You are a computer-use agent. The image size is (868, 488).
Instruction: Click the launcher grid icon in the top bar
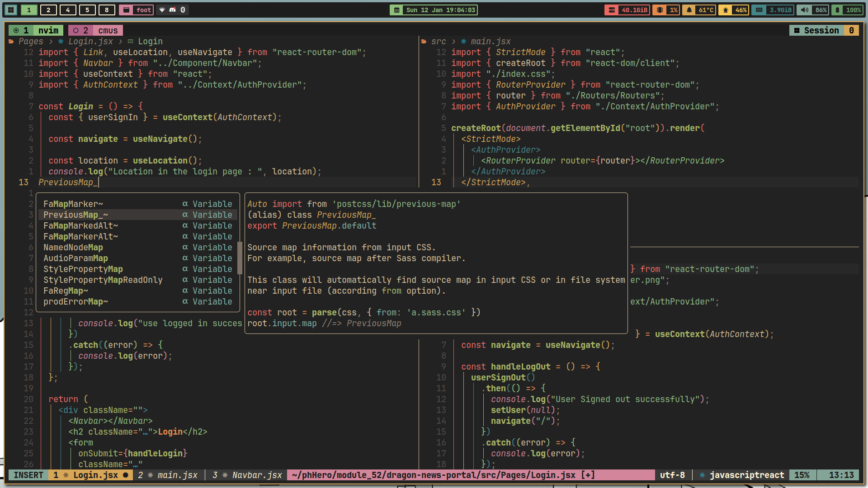point(11,10)
